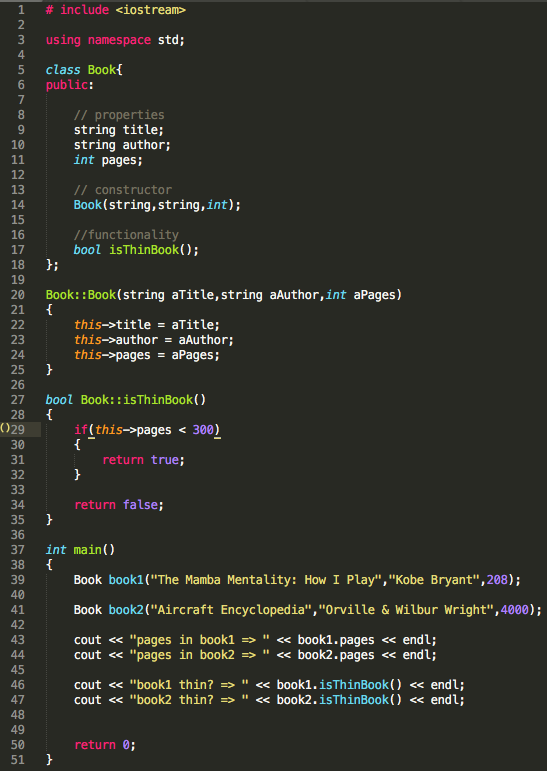Click the number 300 in the condition
Image resolution: width=547 pixels, height=771 pixels.
pos(203,430)
